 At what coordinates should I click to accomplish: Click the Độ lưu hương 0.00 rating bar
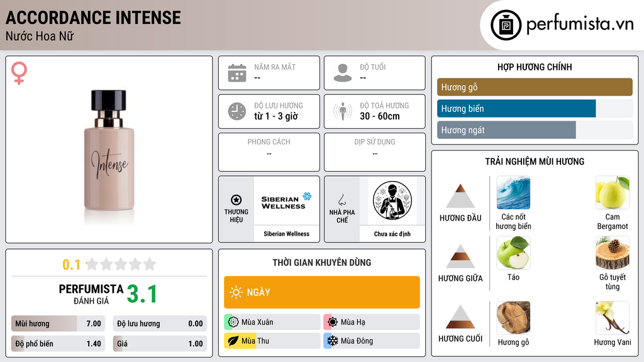(160, 324)
